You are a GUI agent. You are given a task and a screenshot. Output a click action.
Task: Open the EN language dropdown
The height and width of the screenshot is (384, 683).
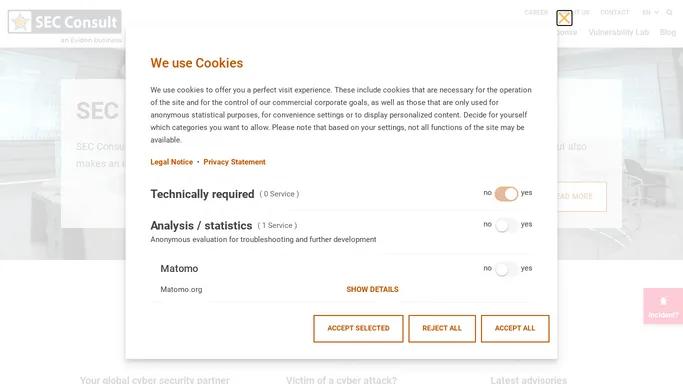pos(650,12)
